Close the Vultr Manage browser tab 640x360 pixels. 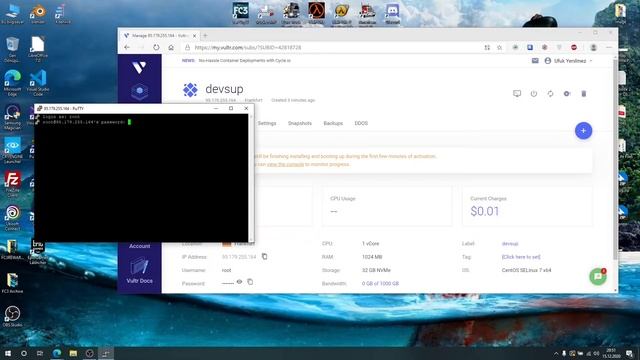point(194,36)
